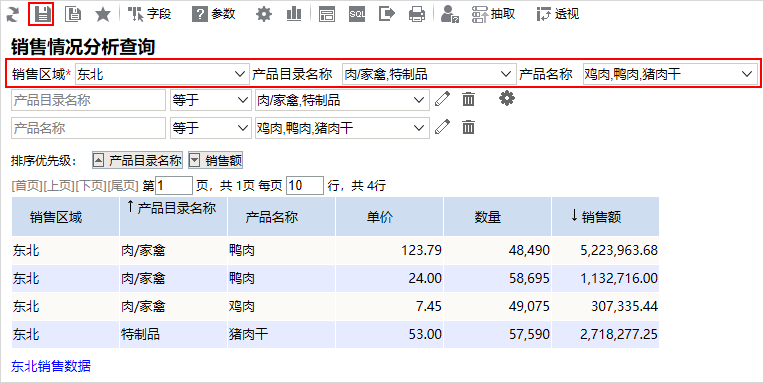Click the 产品目录名称 filter field box
Viewport: 764px width, 383px height.
coord(88,100)
